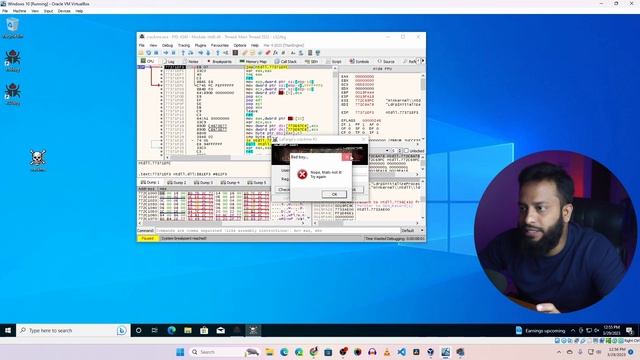Open the guest Windows 10 Start menu
This screenshot has height=360, width=640.
pyautogui.click(x=8, y=330)
